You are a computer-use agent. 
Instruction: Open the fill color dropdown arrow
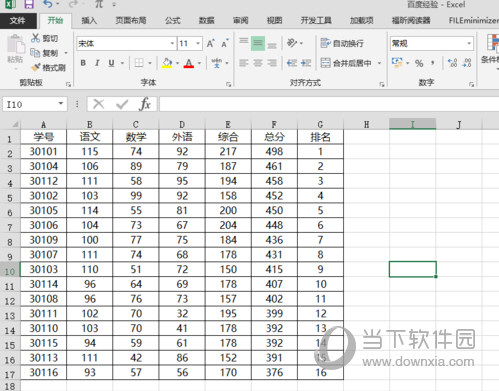(177, 63)
